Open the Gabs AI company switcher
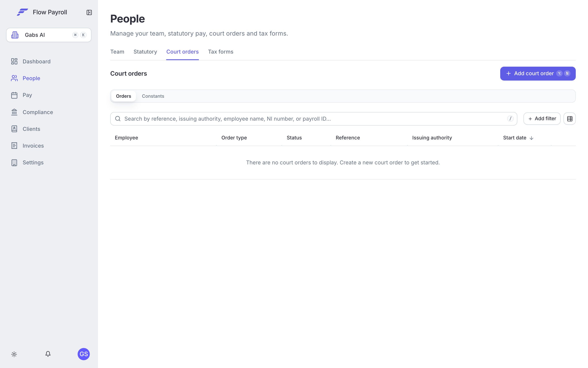588x368 pixels. click(x=49, y=35)
